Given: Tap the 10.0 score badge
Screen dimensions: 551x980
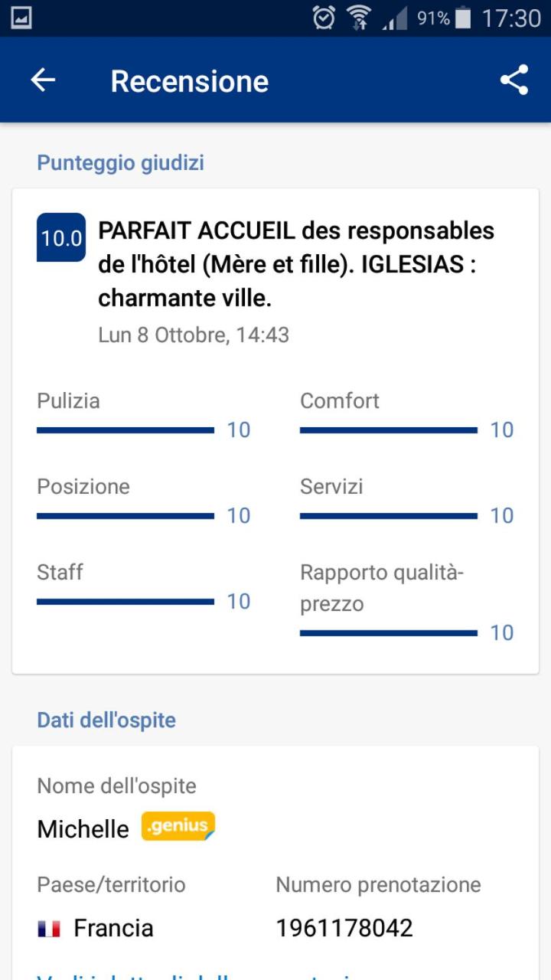Looking at the screenshot, I should point(61,237).
